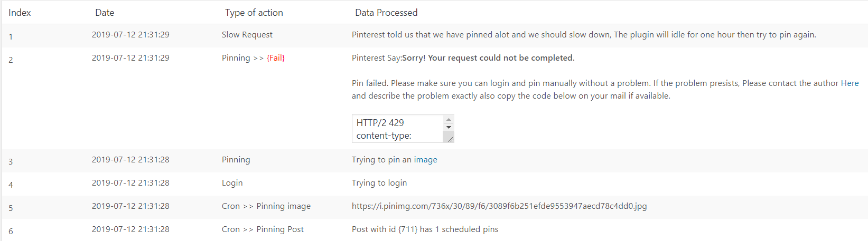
Task: Click the Index column header
Action: [x=20, y=13]
